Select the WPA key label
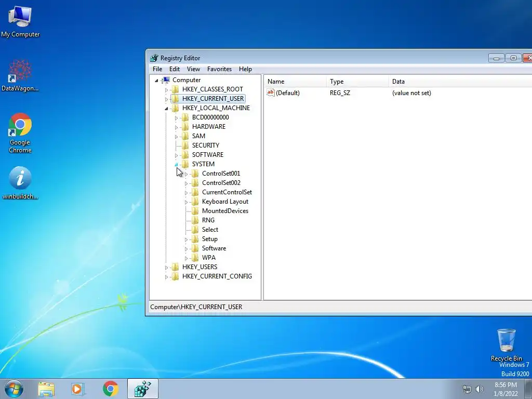 click(209, 258)
